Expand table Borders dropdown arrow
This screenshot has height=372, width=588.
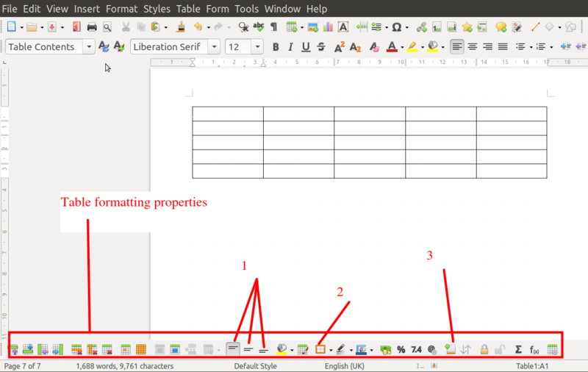pos(331,350)
